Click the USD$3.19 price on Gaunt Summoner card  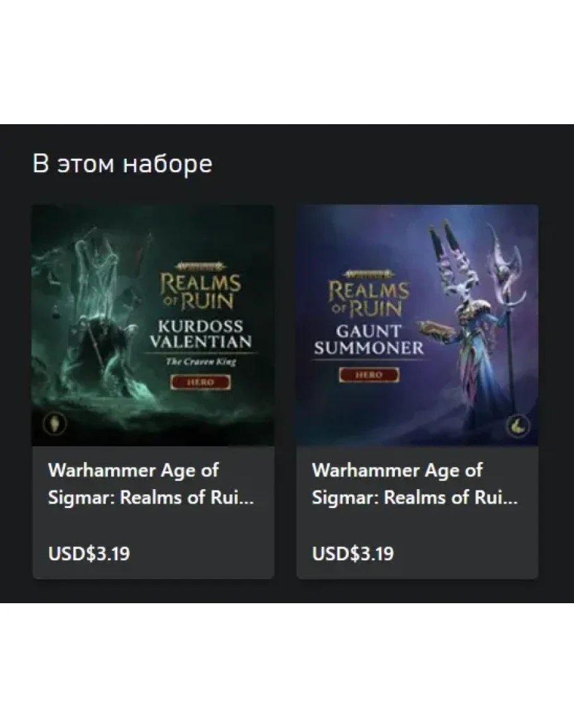coord(353,553)
